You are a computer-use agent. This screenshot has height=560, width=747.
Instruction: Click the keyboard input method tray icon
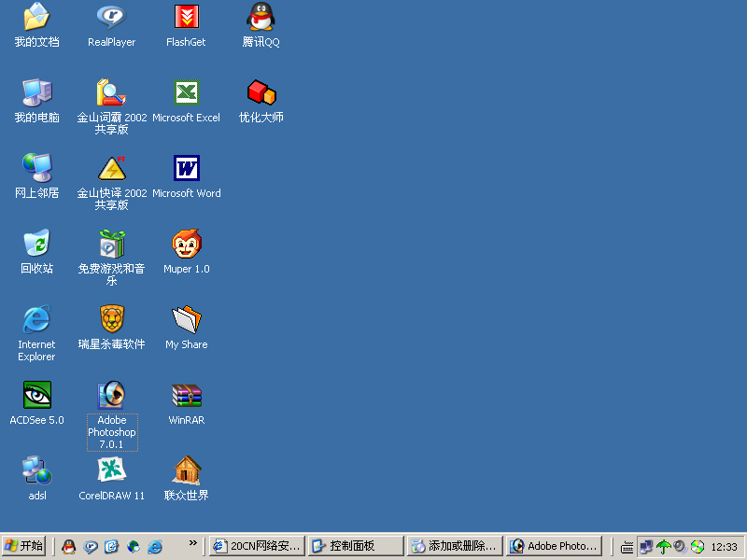[x=627, y=547]
